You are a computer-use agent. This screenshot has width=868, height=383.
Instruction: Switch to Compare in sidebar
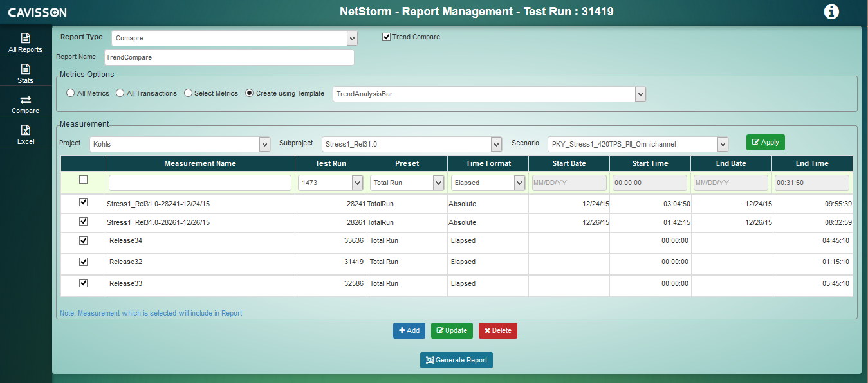point(26,104)
